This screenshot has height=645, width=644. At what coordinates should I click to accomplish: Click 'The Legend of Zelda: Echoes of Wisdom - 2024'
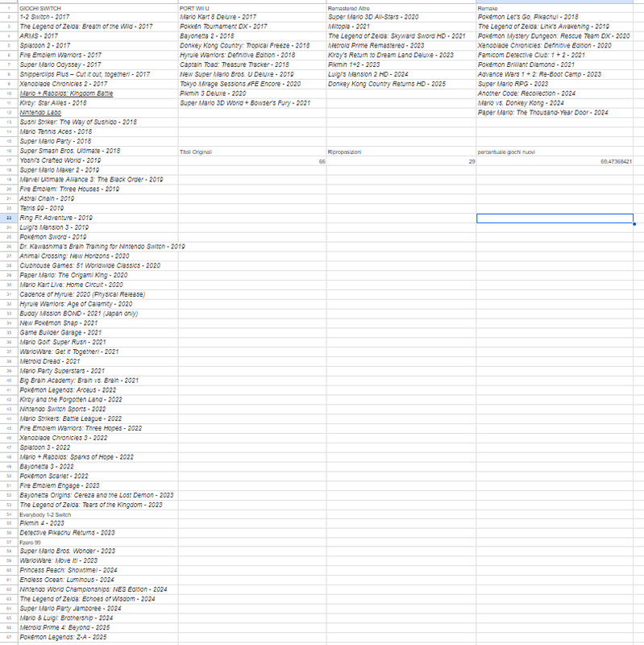98,599
